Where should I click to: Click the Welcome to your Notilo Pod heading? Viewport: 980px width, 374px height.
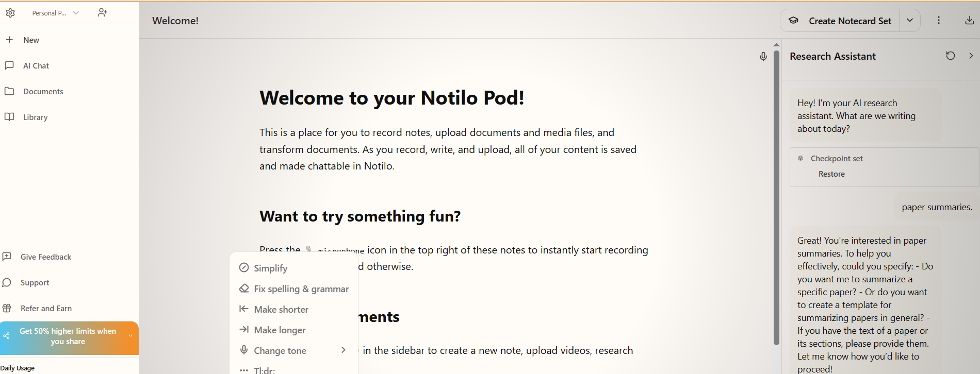pos(392,97)
